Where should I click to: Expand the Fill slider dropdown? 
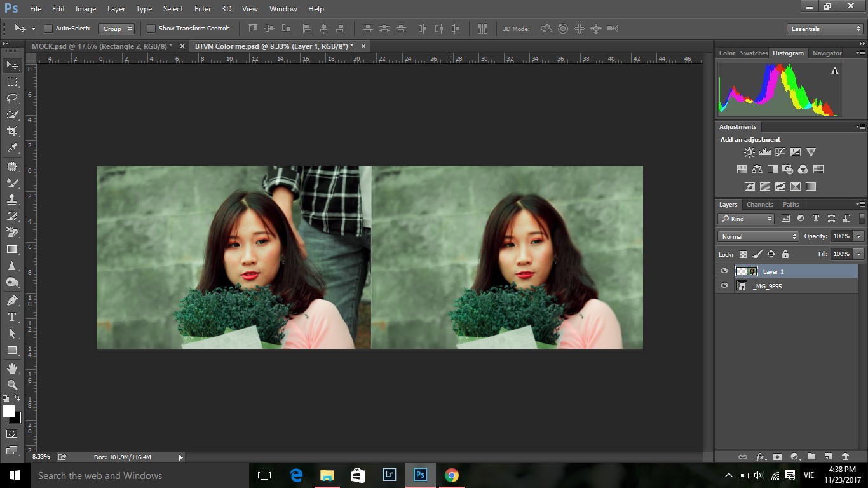859,254
